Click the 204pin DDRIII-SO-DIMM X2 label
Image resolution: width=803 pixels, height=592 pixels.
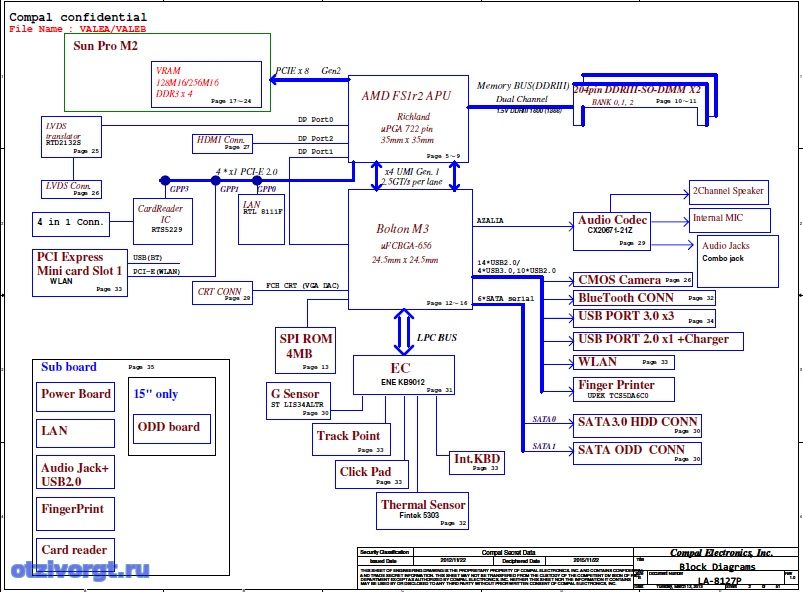pyautogui.click(x=637, y=90)
